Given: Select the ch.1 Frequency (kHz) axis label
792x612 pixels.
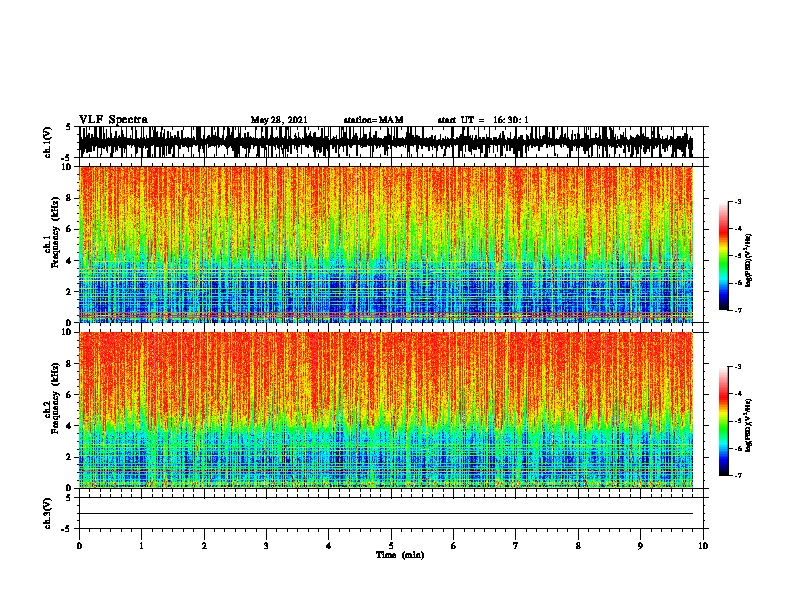Looking at the screenshot, I should 53,232.
